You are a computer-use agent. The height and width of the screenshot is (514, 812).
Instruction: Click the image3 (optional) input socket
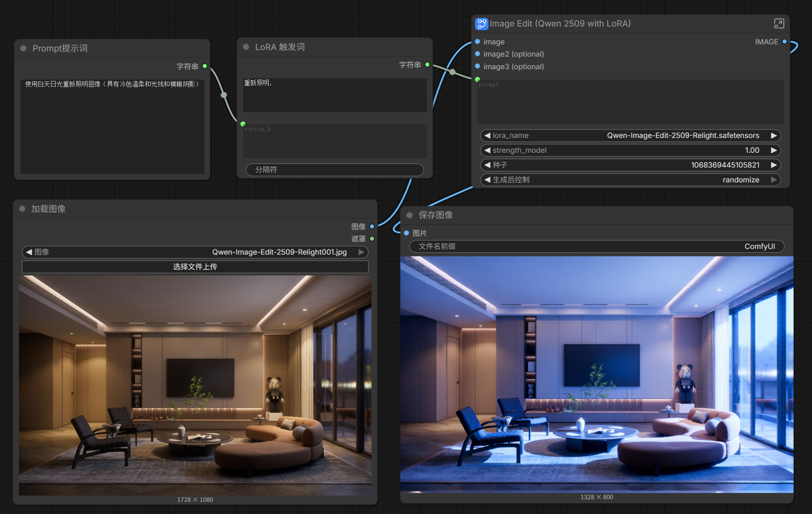point(477,67)
